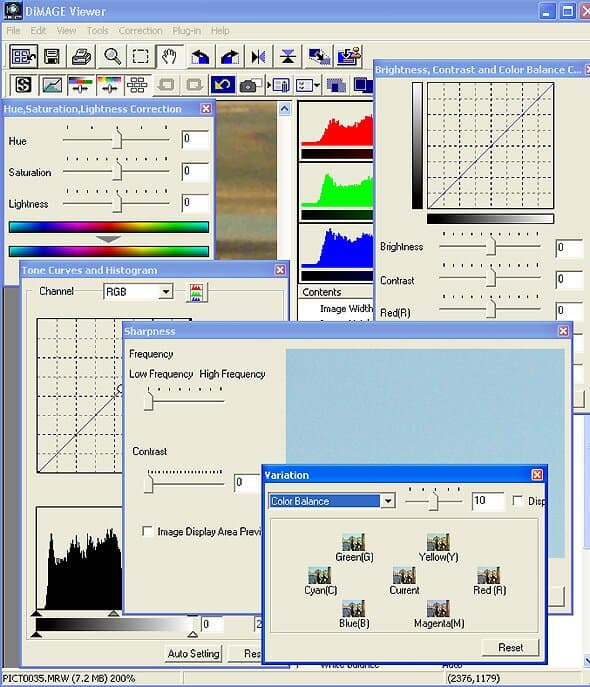Open the View menu
This screenshot has height=687, width=590.
[x=66, y=31]
